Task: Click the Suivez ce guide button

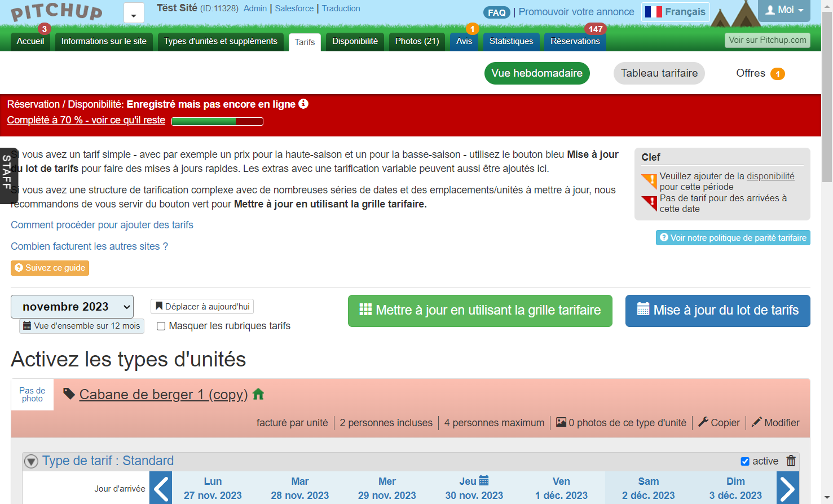Action: 50,268
